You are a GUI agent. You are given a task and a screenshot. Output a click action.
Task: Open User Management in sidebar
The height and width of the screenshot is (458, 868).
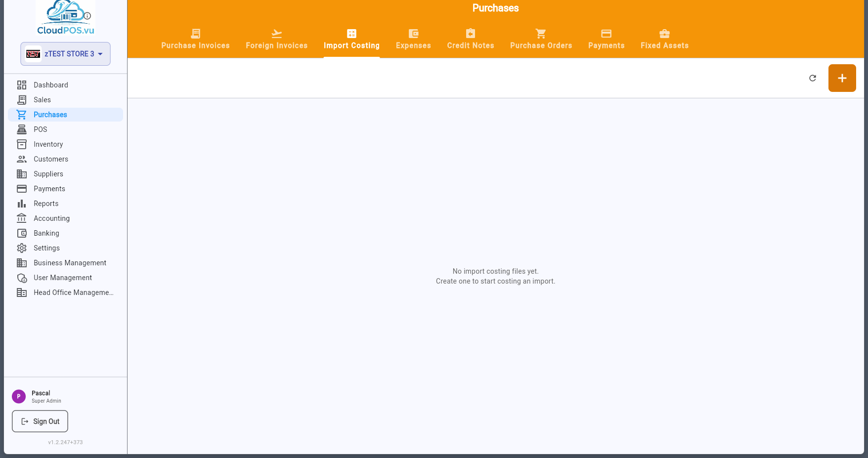click(x=65, y=278)
